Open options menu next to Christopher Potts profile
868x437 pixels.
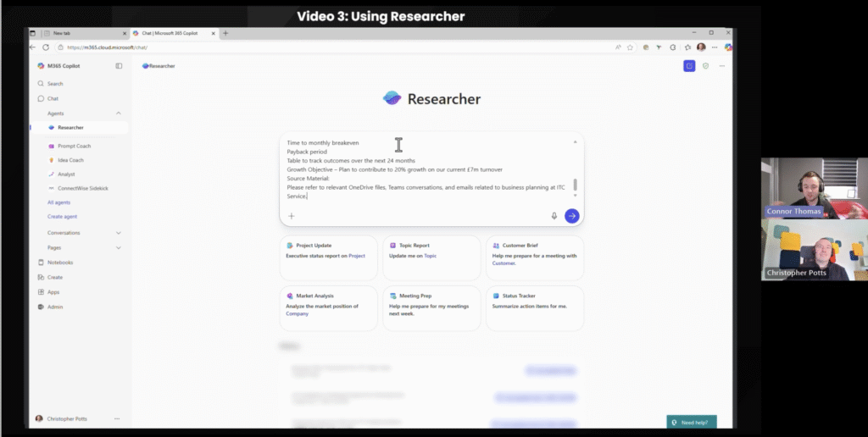[x=117, y=418]
